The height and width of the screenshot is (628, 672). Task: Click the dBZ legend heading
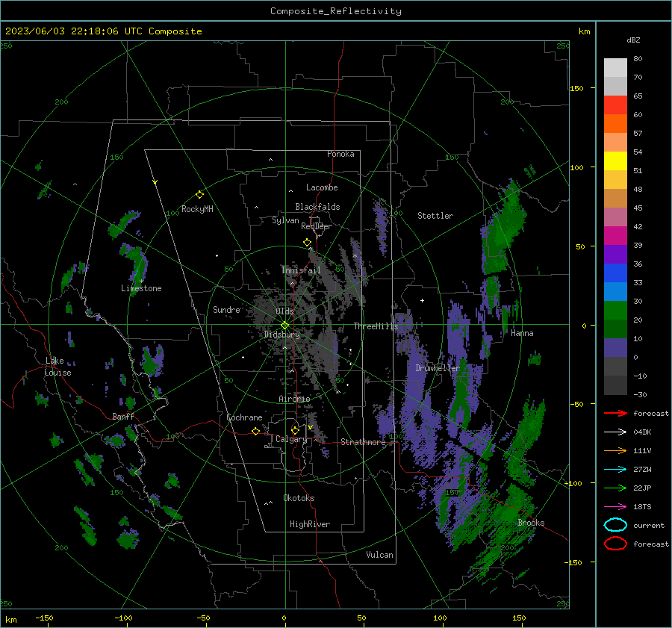[633, 40]
